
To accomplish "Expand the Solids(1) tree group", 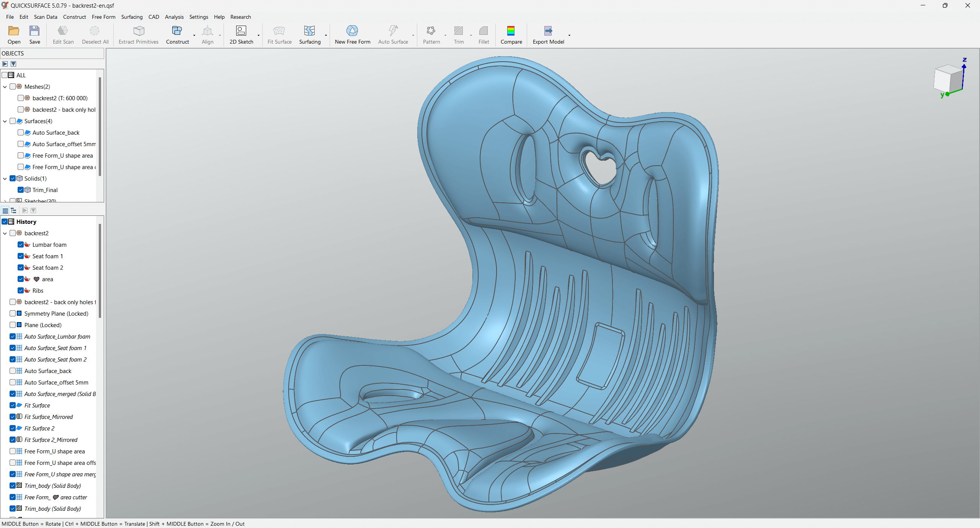I will [x=5, y=178].
